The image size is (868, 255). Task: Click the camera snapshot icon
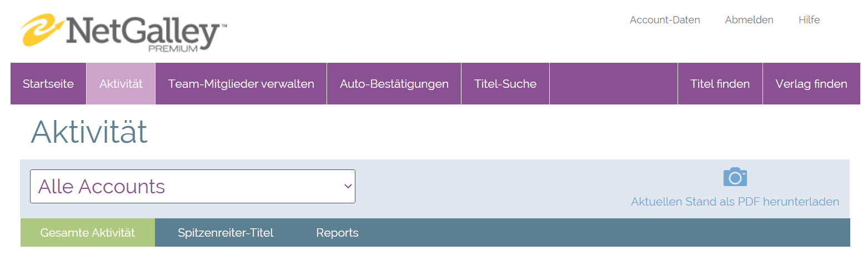[x=735, y=177]
